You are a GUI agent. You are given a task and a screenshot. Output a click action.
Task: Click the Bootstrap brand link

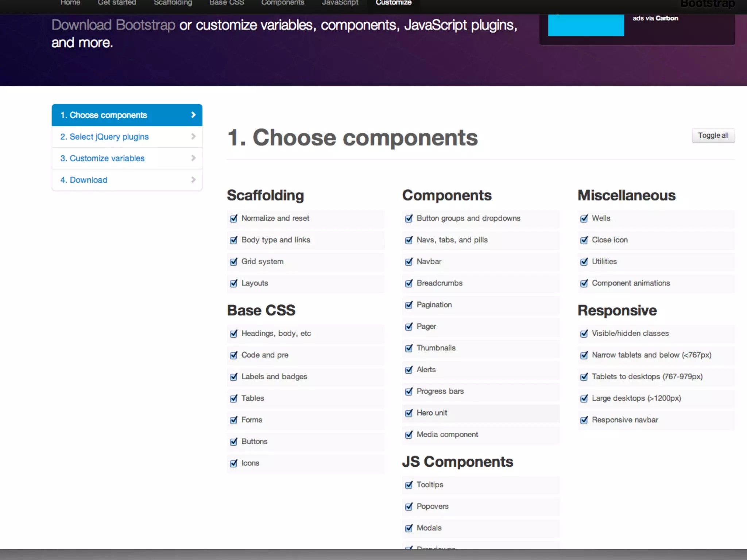tap(707, 4)
